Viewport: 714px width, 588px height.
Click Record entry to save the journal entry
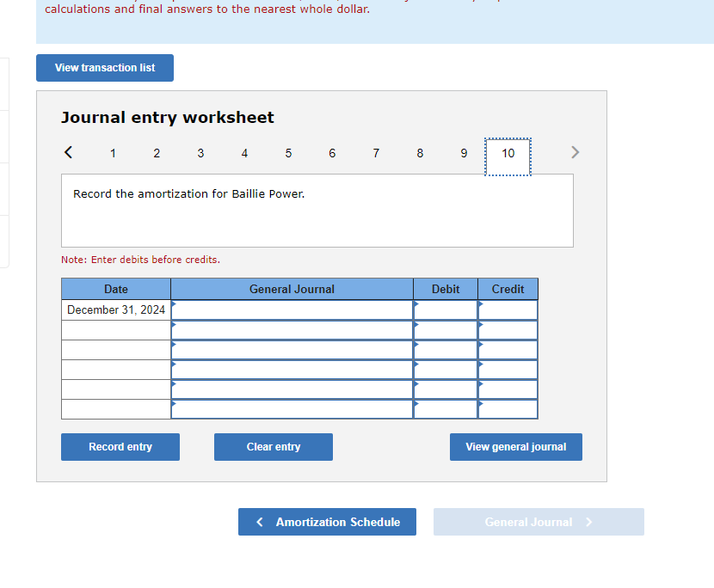[120, 447]
